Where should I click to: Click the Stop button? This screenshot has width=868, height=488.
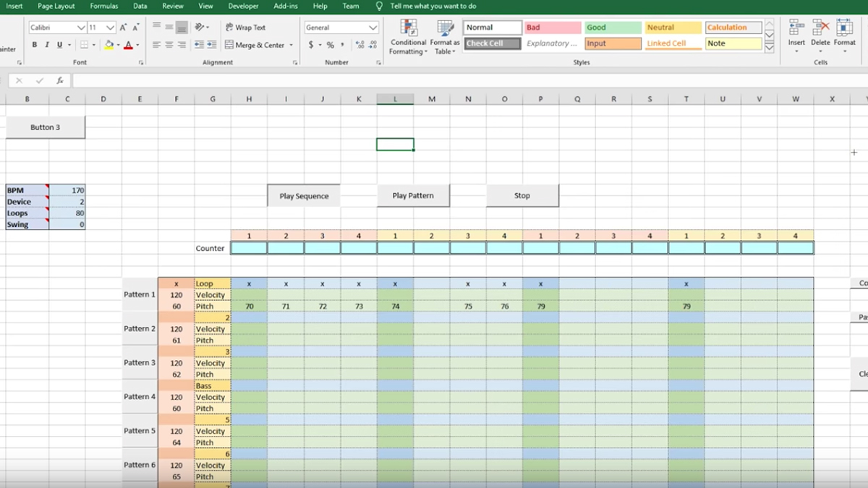pos(522,196)
